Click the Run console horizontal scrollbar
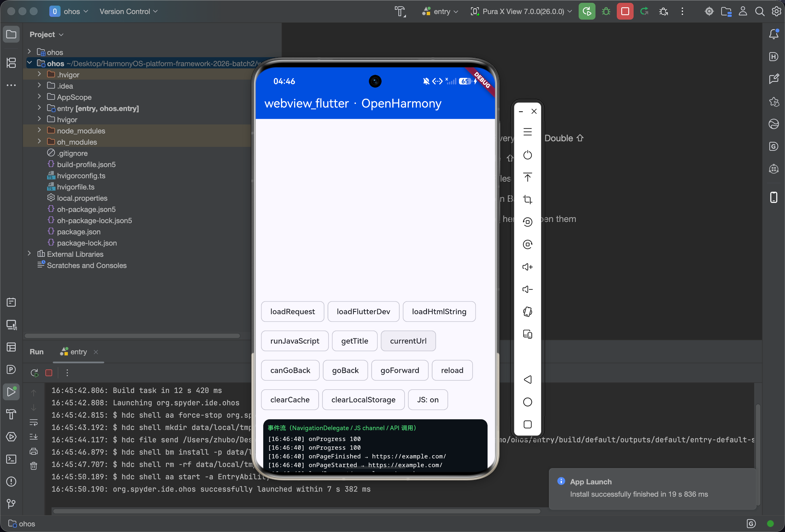 [297, 511]
